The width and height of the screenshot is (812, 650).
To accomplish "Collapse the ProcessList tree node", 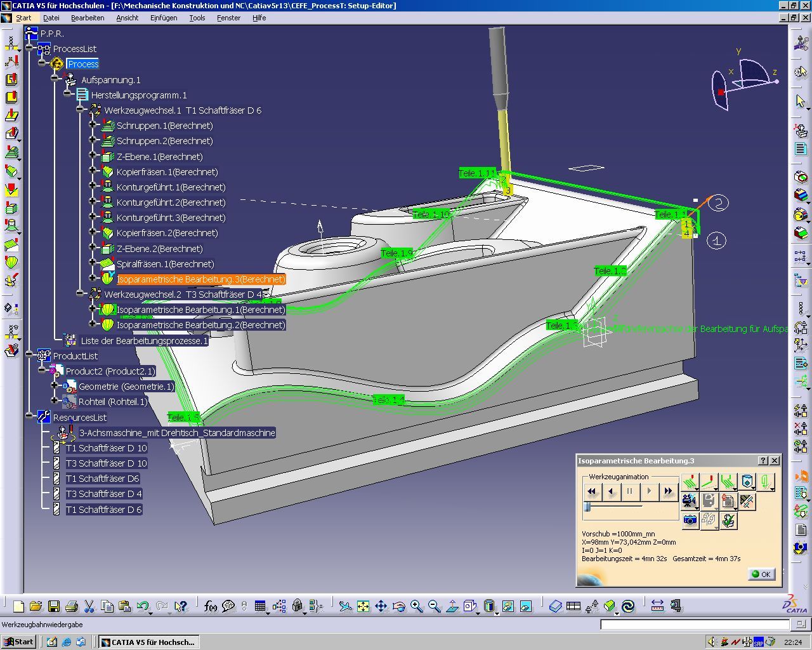I will click(x=29, y=48).
